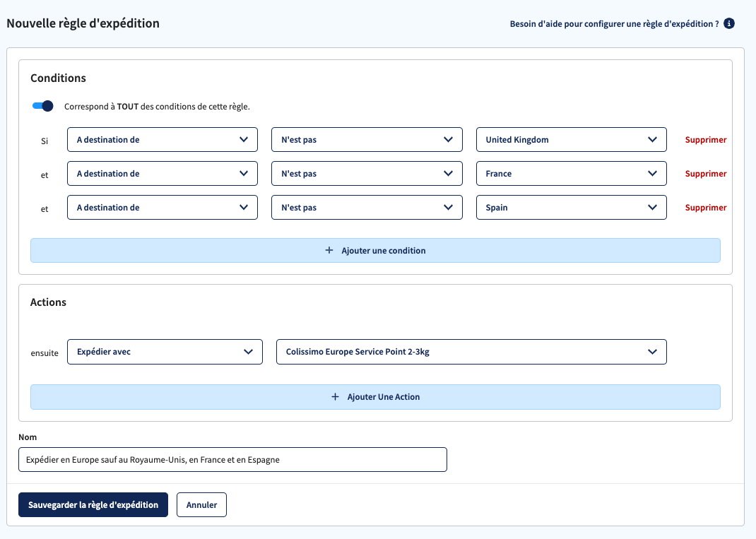Delete the Spain condition with Supprimer
756x539 pixels.
(x=705, y=207)
